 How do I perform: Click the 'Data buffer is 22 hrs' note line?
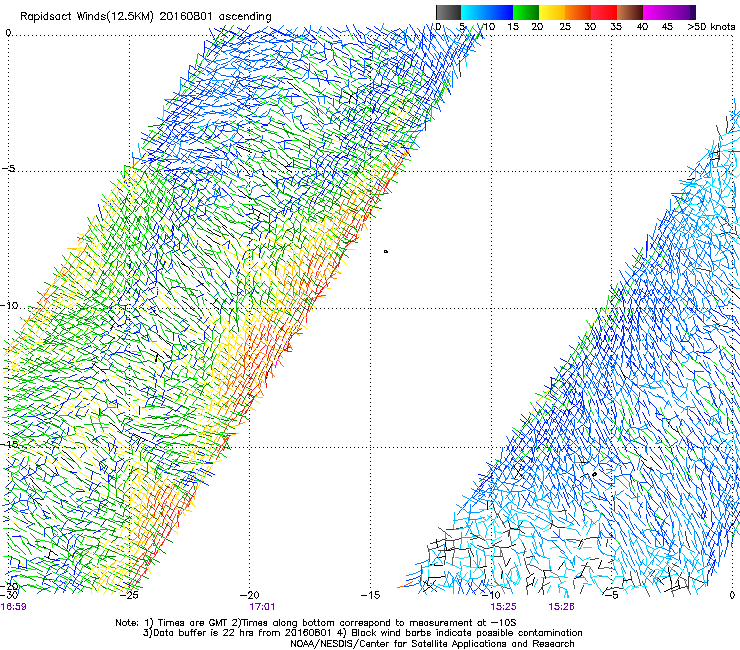click(362, 633)
